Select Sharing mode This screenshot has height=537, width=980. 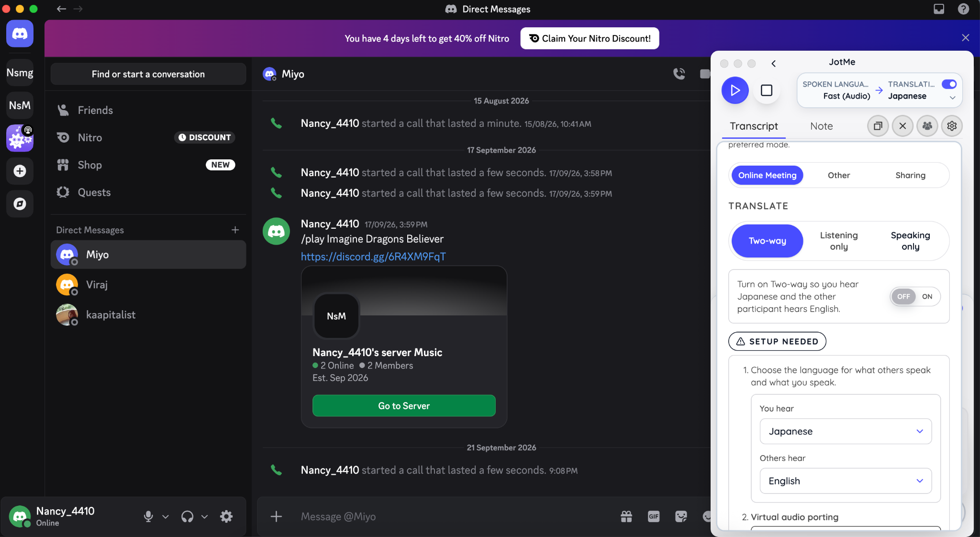(x=910, y=175)
